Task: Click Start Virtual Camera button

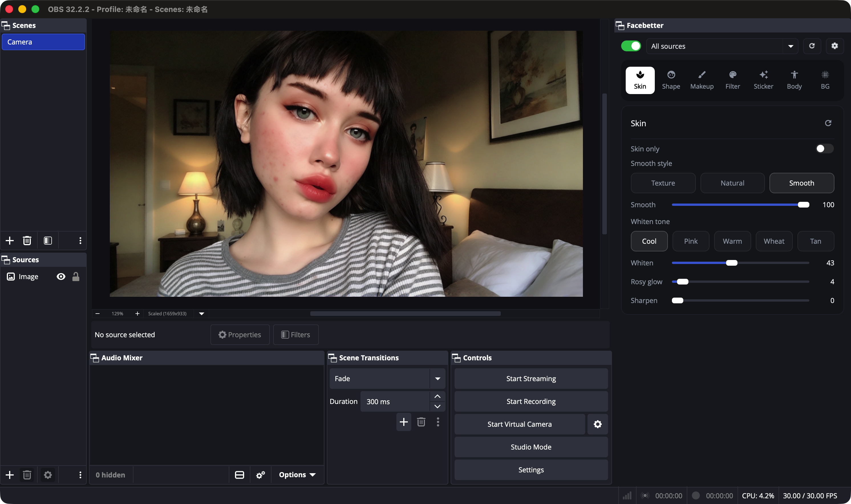Action: (x=519, y=424)
